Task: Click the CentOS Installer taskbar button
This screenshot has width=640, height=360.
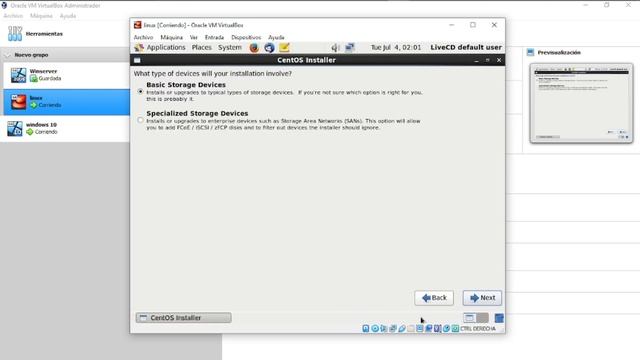Action: pyautogui.click(x=183, y=318)
